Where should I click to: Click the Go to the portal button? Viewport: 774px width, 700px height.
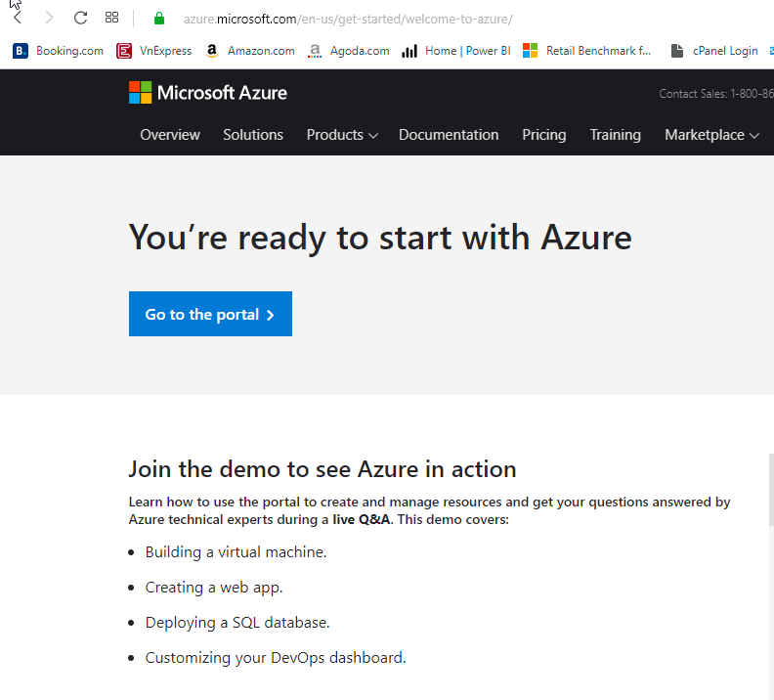point(210,314)
